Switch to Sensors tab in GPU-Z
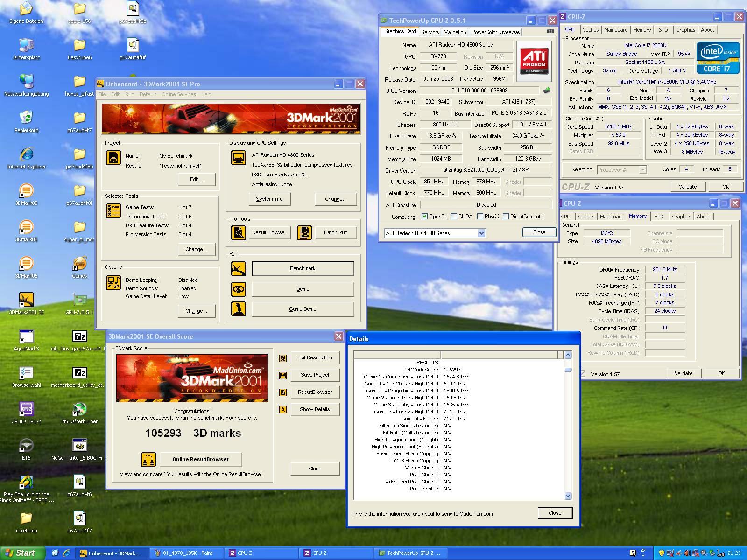 (430, 32)
